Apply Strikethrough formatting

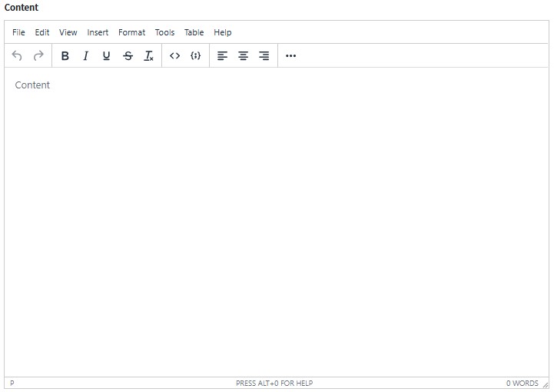pyautogui.click(x=128, y=56)
